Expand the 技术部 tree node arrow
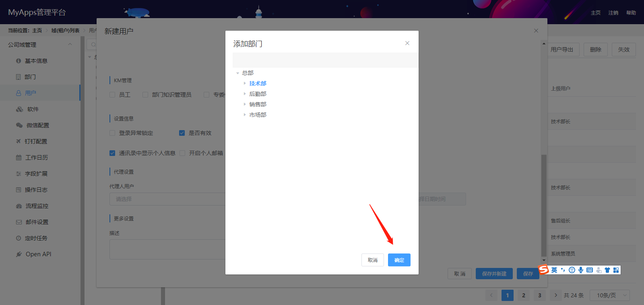Image resolution: width=644 pixels, height=305 pixels. click(244, 83)
